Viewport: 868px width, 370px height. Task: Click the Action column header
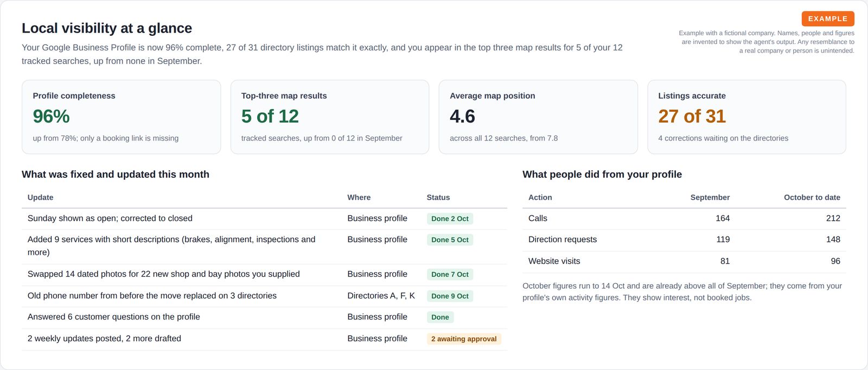point(540,197)
